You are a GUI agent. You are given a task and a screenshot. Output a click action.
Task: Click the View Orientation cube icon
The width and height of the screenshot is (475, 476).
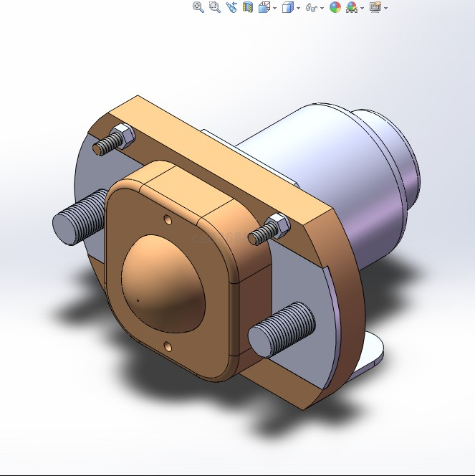point(264,7)
